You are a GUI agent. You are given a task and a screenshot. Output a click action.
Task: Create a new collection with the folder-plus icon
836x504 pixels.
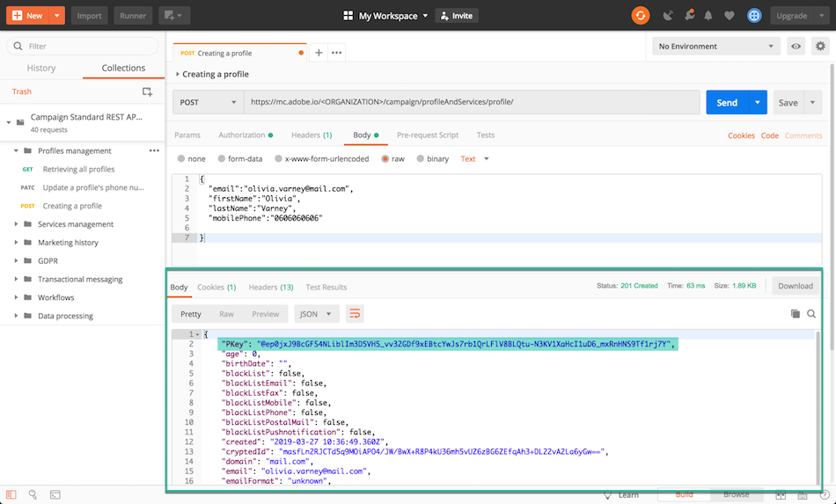(147, 91)
